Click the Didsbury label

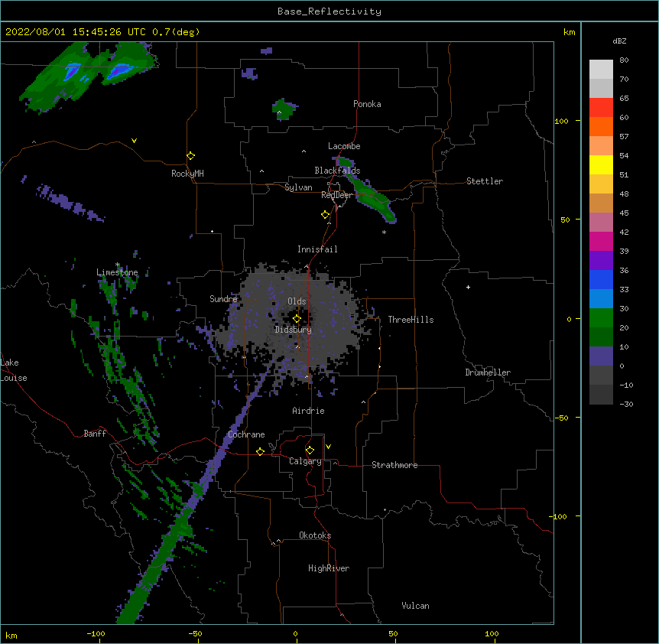(x=294, y=330)
